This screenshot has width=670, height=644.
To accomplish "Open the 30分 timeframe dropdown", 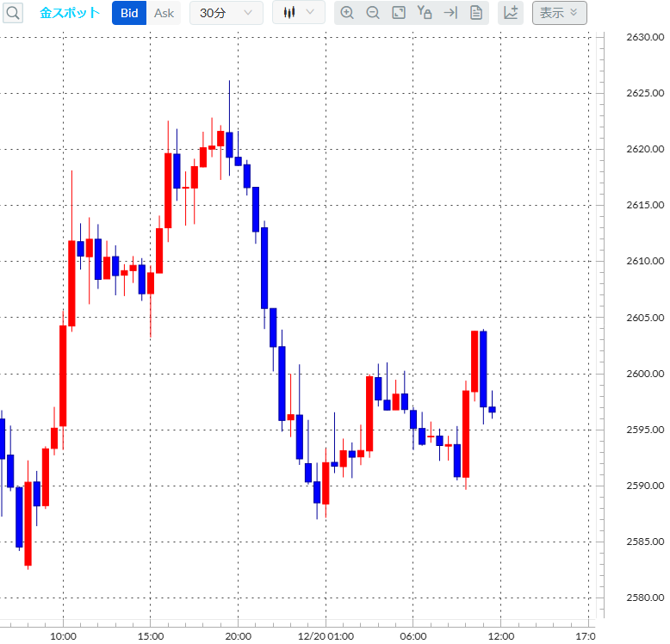I will pyautogui.click(x=226, y=13).
